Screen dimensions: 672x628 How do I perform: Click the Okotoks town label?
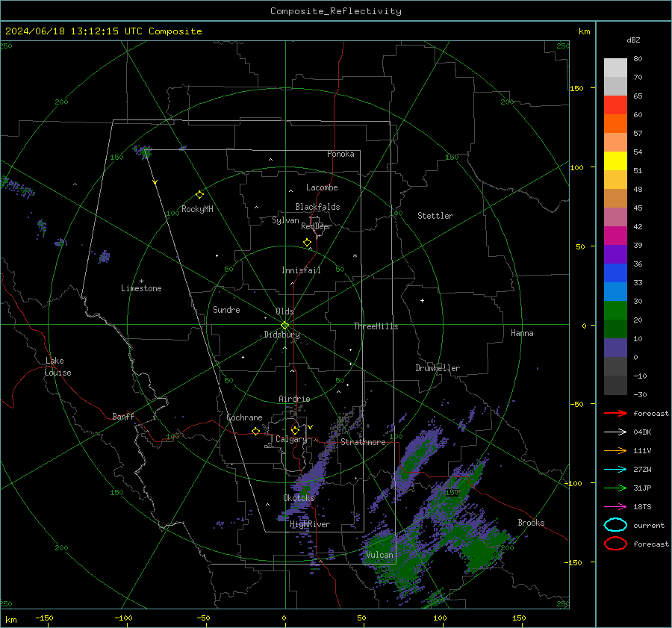(299, 497)
